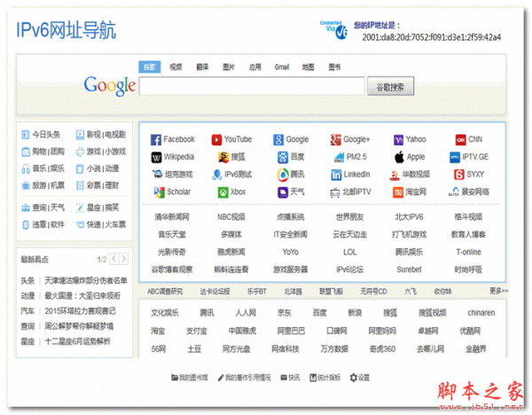Click the Tencent 腾讯 icon
Screen dimensions: 532x415
283,175
